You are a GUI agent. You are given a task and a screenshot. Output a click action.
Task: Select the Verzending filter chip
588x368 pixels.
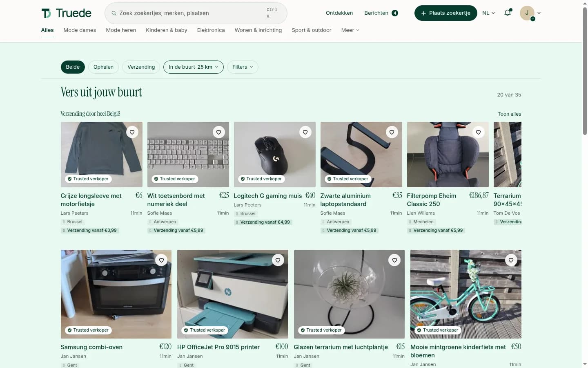(141, 67)
